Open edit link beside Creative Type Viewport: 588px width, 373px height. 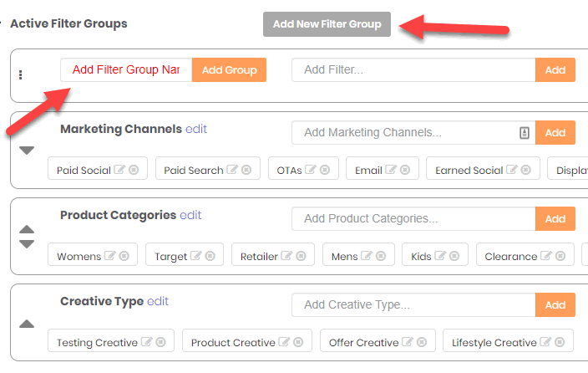tap(158, 301)
